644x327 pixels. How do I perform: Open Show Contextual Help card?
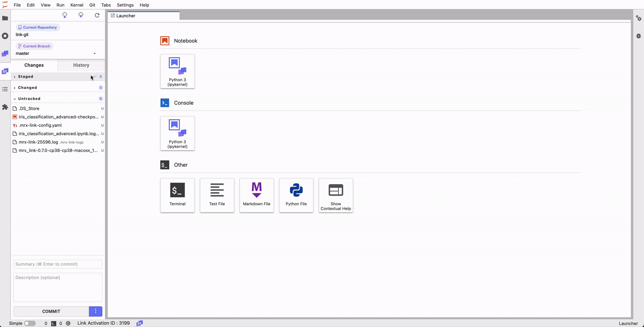(336, 195)
